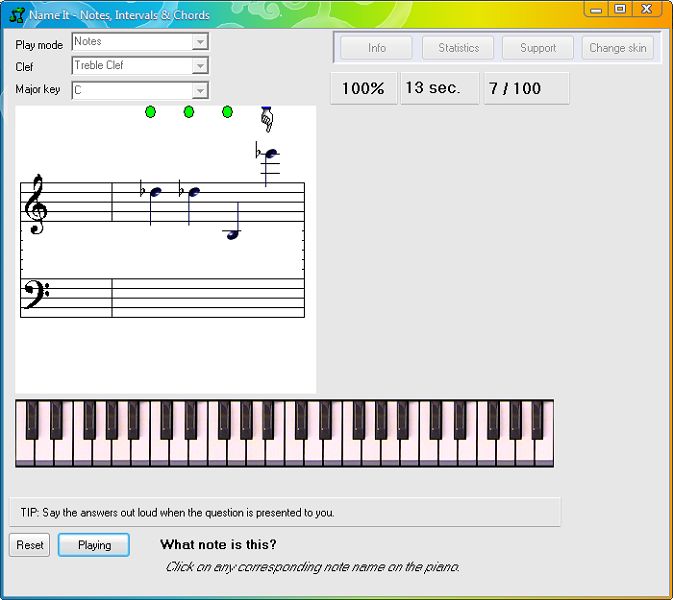This screenshot has height=600, width=673.
Task: Click the 'Click on any corresponding note name' instruction
Action: coord(312,567)
